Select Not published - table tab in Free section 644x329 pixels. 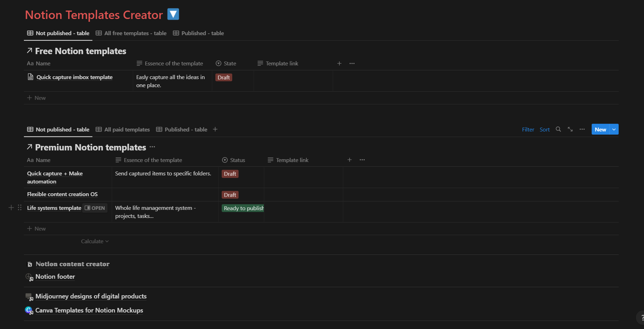(x=58, y=33)
